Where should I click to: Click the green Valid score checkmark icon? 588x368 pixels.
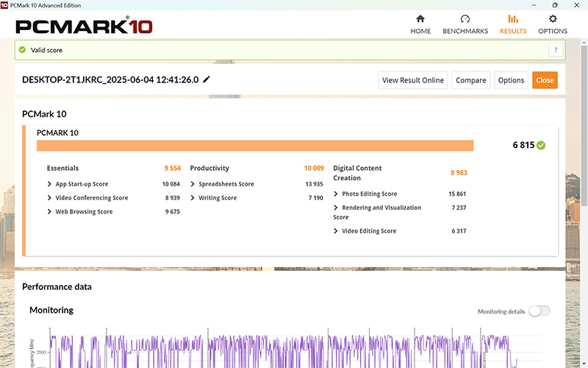coord(22,50)
